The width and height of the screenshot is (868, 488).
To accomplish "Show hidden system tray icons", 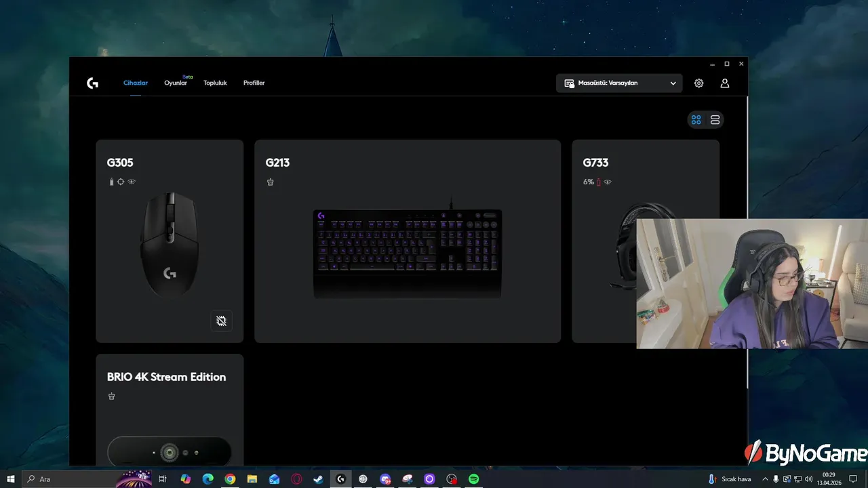I will coord(766,479).
